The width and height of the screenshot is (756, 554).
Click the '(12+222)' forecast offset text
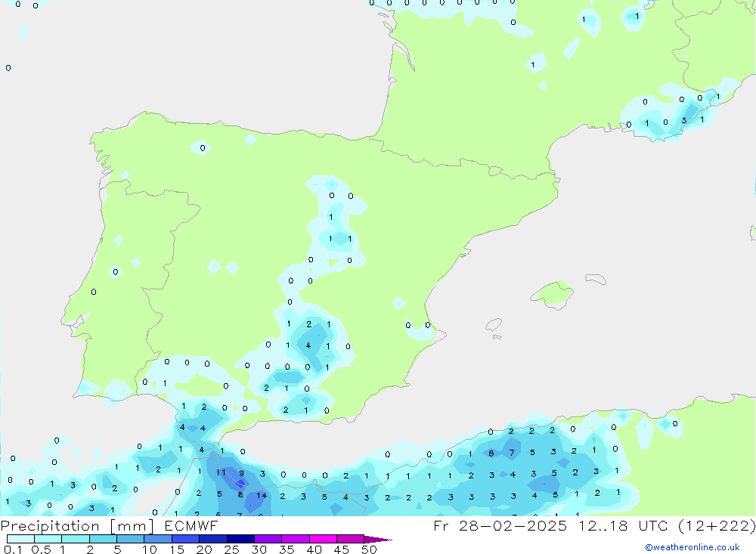pyautogui.click(x=717, y=526)
